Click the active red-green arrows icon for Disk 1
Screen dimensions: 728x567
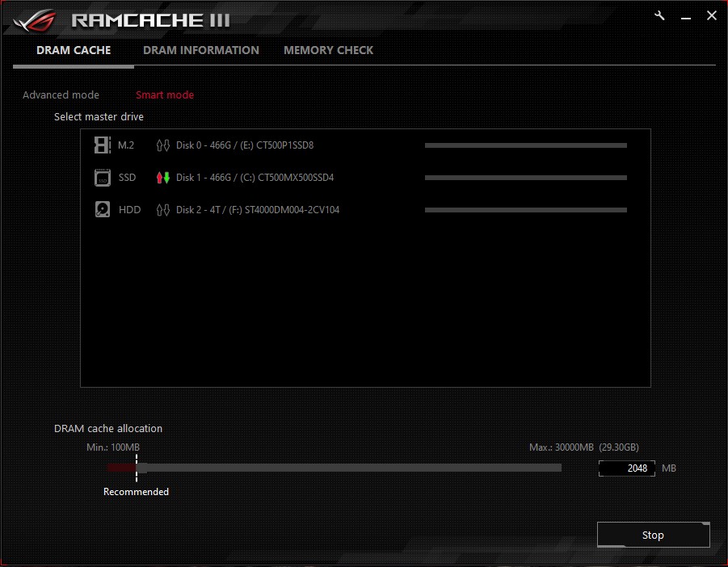coord(163,178)
